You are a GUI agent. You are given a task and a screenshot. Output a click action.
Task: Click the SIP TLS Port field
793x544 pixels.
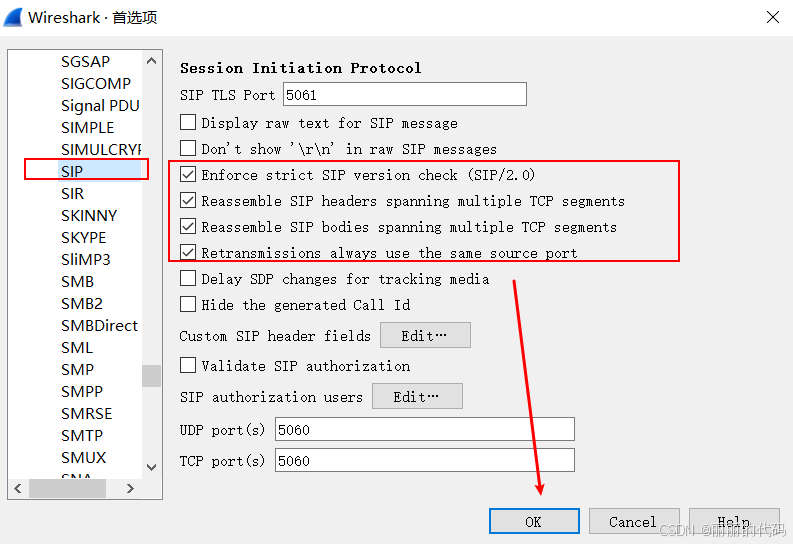click(x=405, y=94)
